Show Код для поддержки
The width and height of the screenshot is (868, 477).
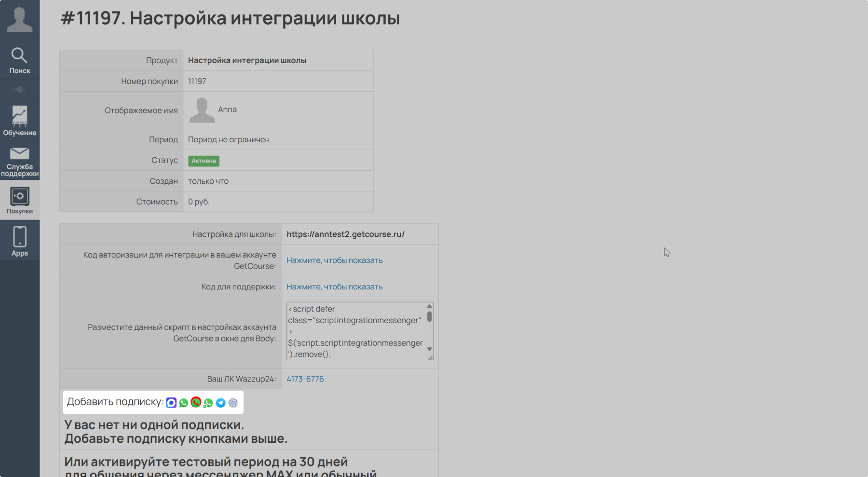[x=335, y=287]
